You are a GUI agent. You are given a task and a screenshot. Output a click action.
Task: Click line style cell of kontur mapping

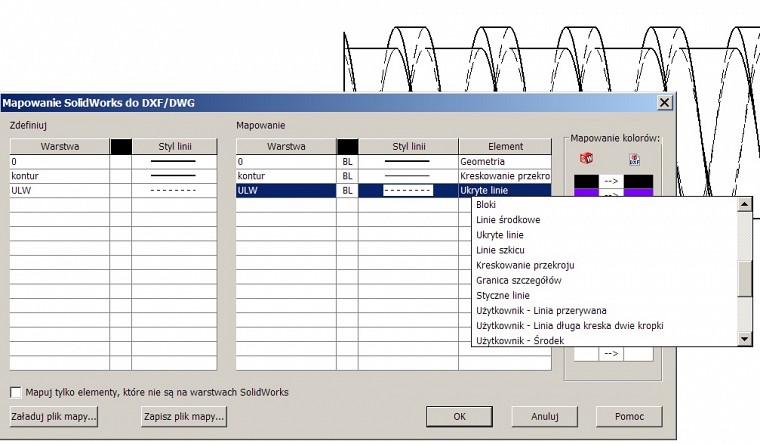click(x=408, y=176)
